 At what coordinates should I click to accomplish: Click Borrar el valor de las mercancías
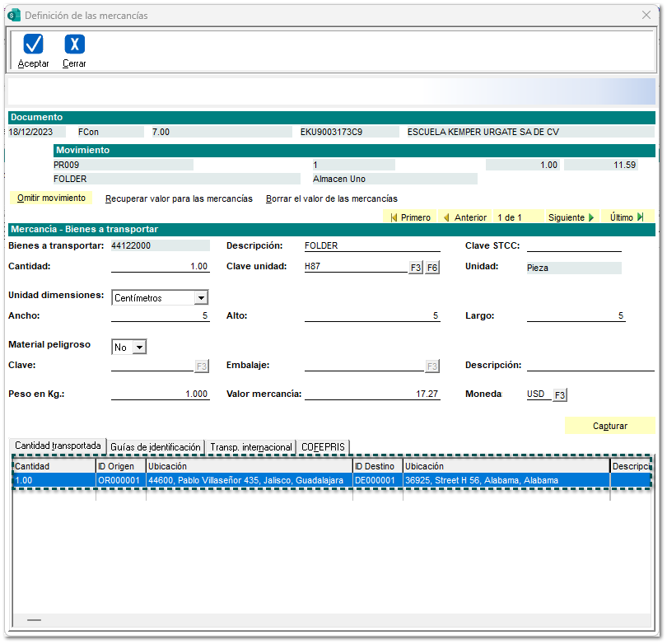coord(331,198)
